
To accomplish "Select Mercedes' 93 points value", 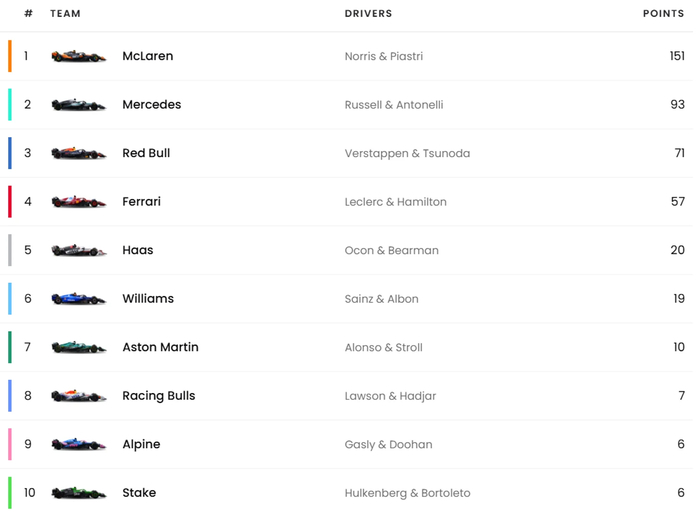I will tap(677, 105).
